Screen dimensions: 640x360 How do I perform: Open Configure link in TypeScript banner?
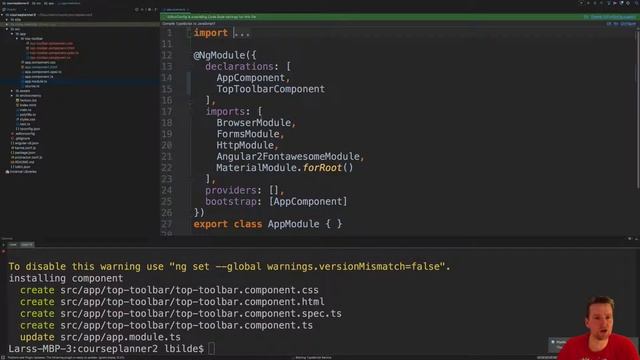[628, 24]
